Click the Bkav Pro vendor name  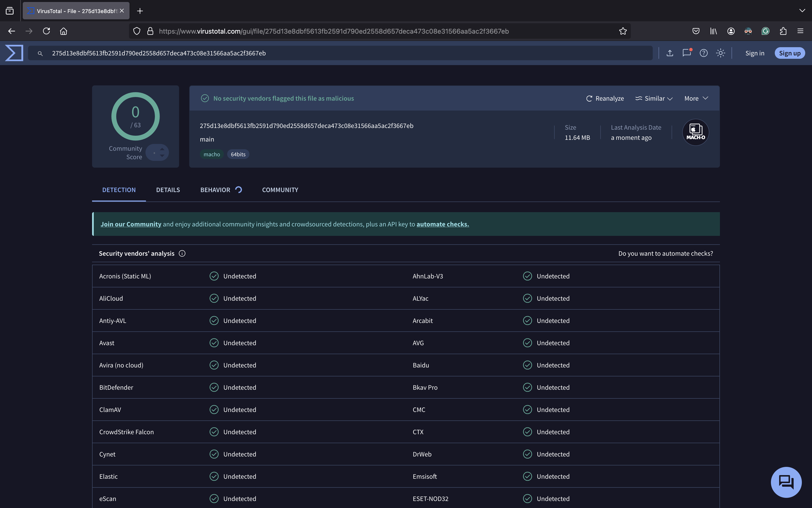(x=425, y=387)
